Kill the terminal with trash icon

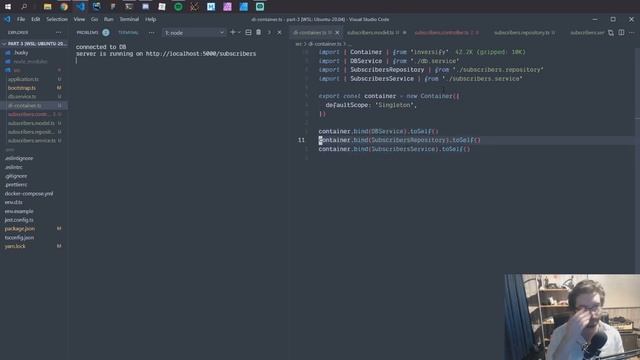pyautogui.click(x=258, y=32)
